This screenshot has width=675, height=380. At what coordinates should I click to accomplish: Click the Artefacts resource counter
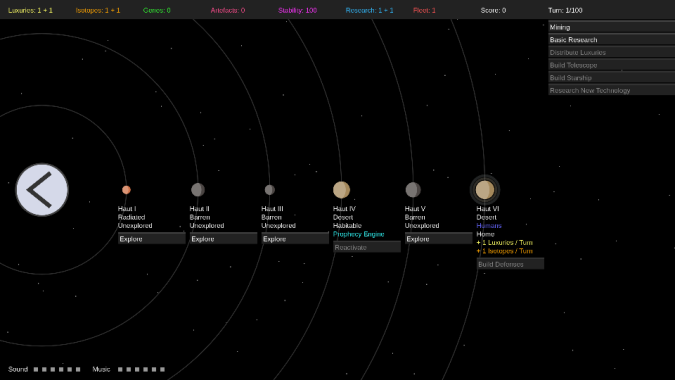pos(228,10)
